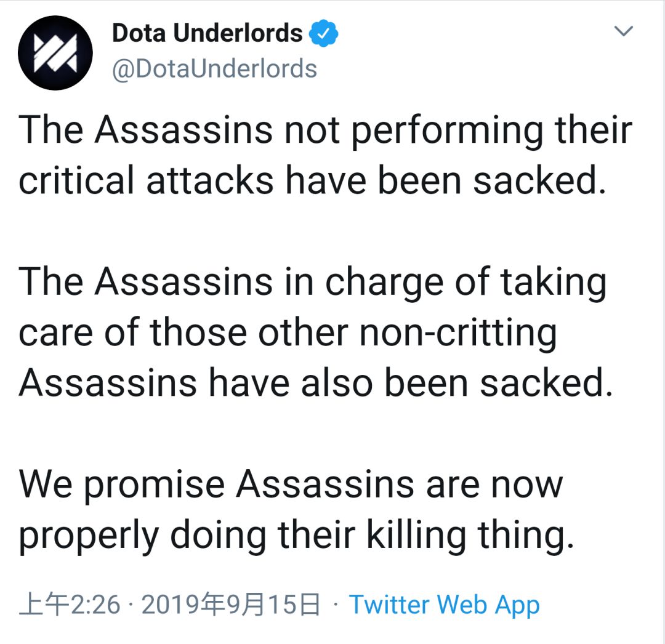
Task: Click the line 'We promise Assassins are now'
Action: 291,484
